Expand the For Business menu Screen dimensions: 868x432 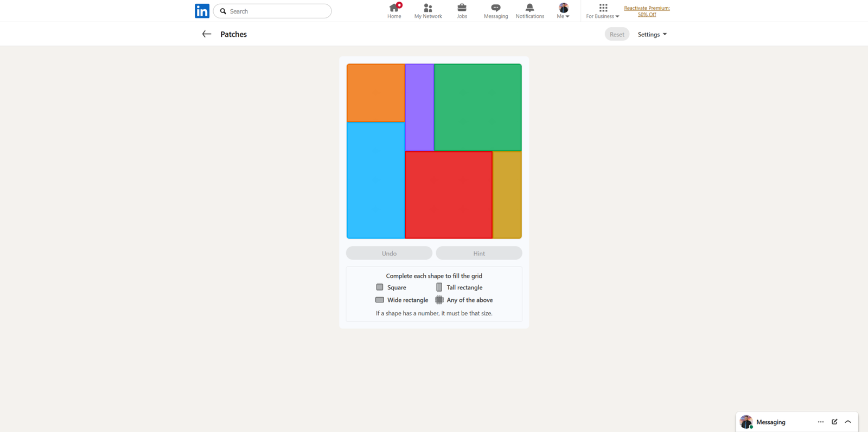(602, 11)
